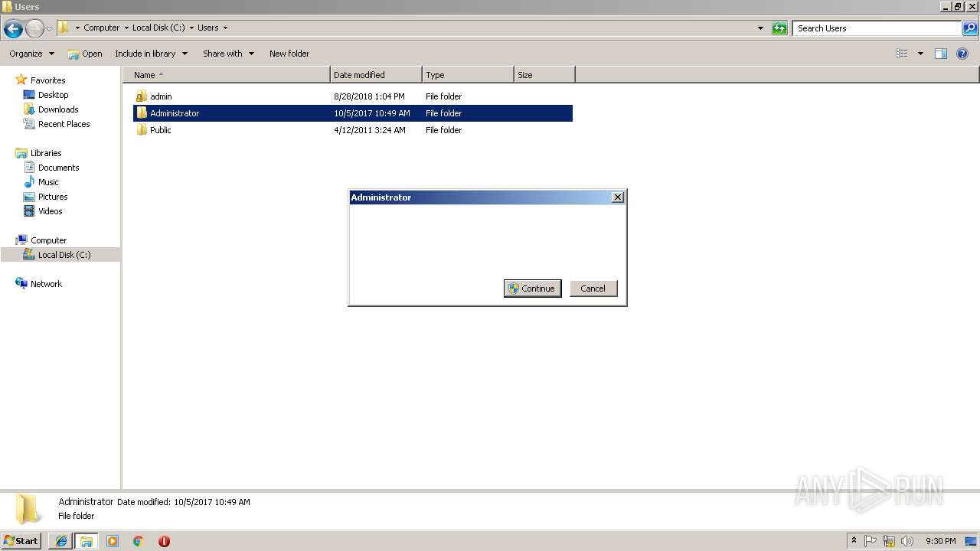Close the Administrator dialog

618,197
